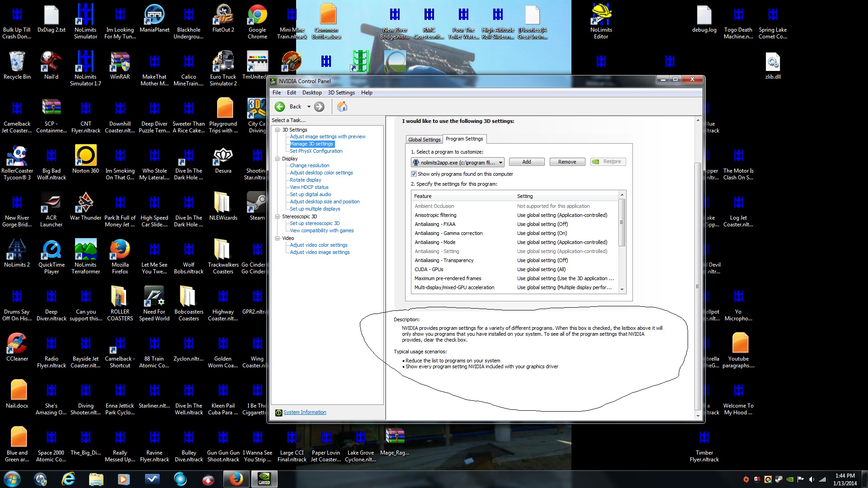Screen dimensions: 868x488
Task: Collapse the Stereoscopic 3D tree node
Action: point(278,216)
